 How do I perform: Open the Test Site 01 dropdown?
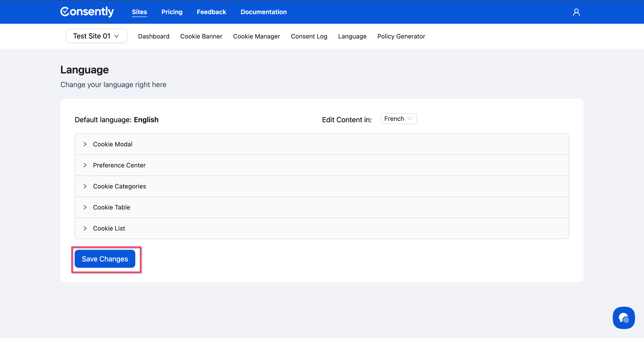click(x=96, y=36)
